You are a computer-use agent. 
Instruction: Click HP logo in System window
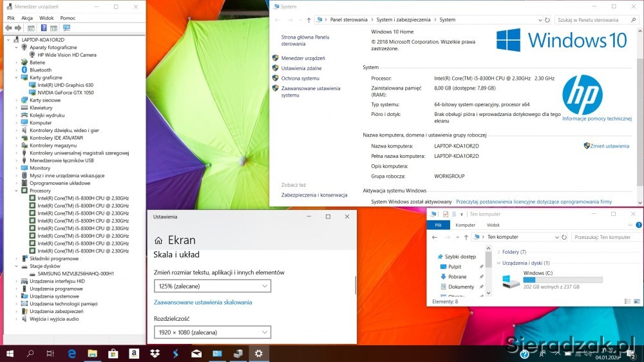(x=582, y=95)
